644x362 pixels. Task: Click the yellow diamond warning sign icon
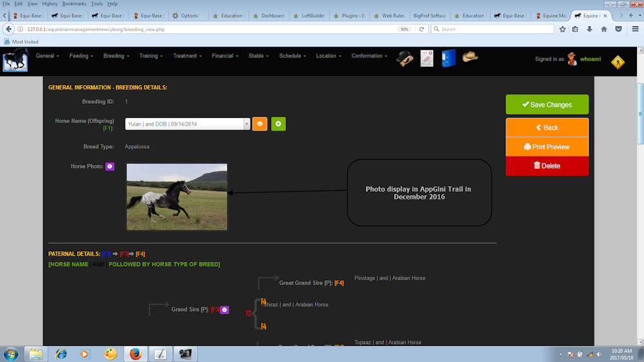pos(618,62)
